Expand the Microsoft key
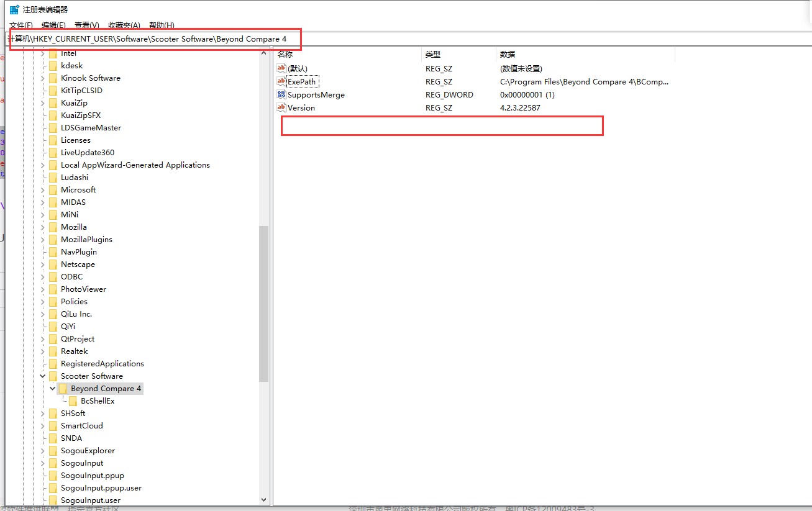Image resolution: width=812 pixels, height=511 pixels. coord(43,190)
